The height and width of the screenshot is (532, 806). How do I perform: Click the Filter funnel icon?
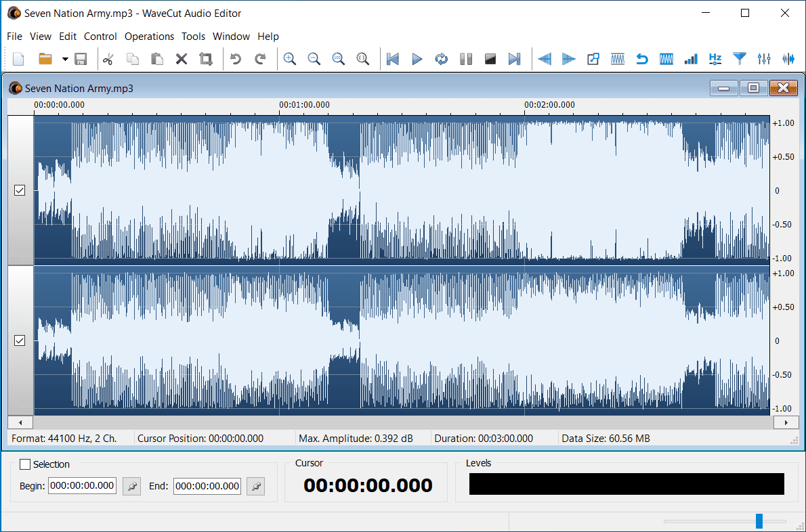coord(740,59)
